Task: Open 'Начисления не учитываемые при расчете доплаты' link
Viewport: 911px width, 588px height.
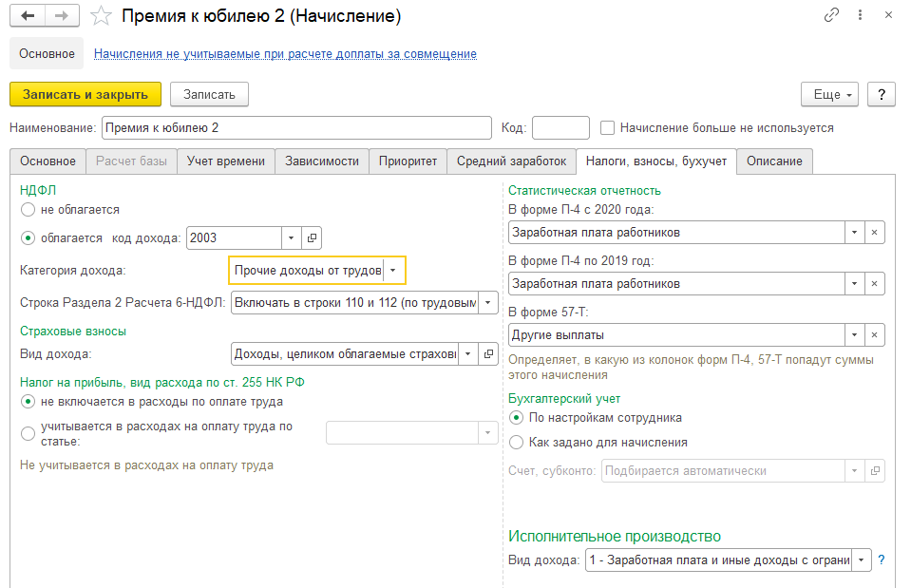Action: (285, 54)
